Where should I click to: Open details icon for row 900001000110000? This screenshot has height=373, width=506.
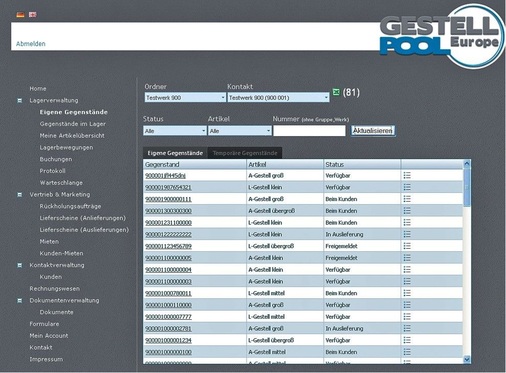pyautogui.click(x=407, y=305)
